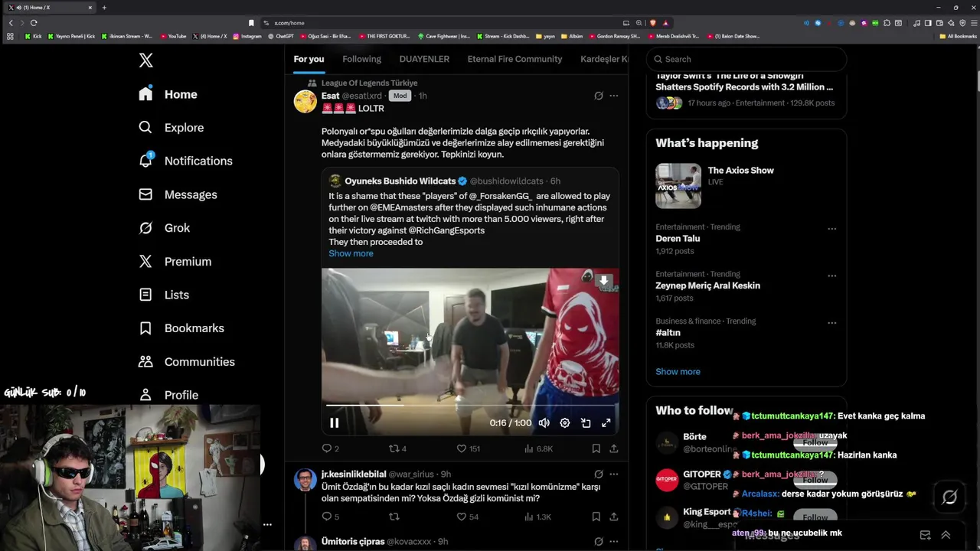Click the download icon on the video
The image size is (980, 551).
604,281
